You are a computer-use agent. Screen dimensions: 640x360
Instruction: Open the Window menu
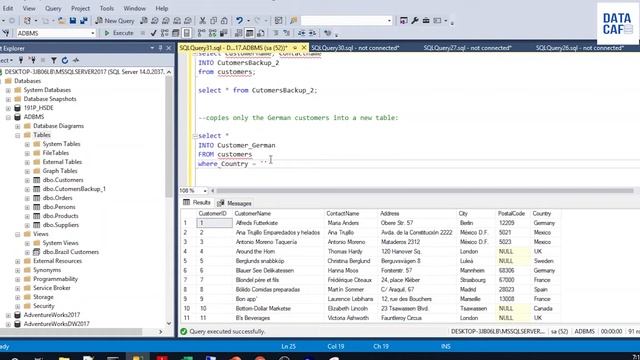[134, 8]
